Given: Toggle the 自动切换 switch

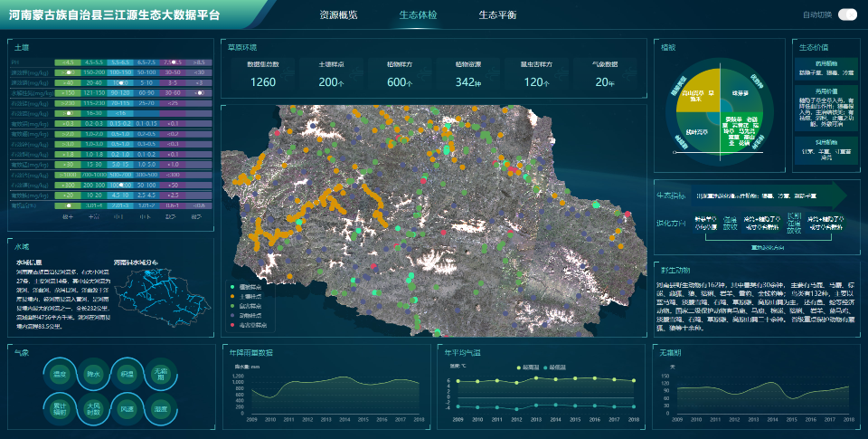Looking at the screenshot, I should (x=847, y=14).
